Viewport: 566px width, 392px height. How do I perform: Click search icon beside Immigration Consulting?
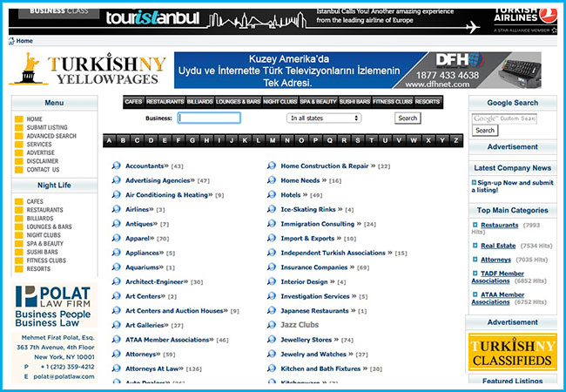(x=272, y=224)
